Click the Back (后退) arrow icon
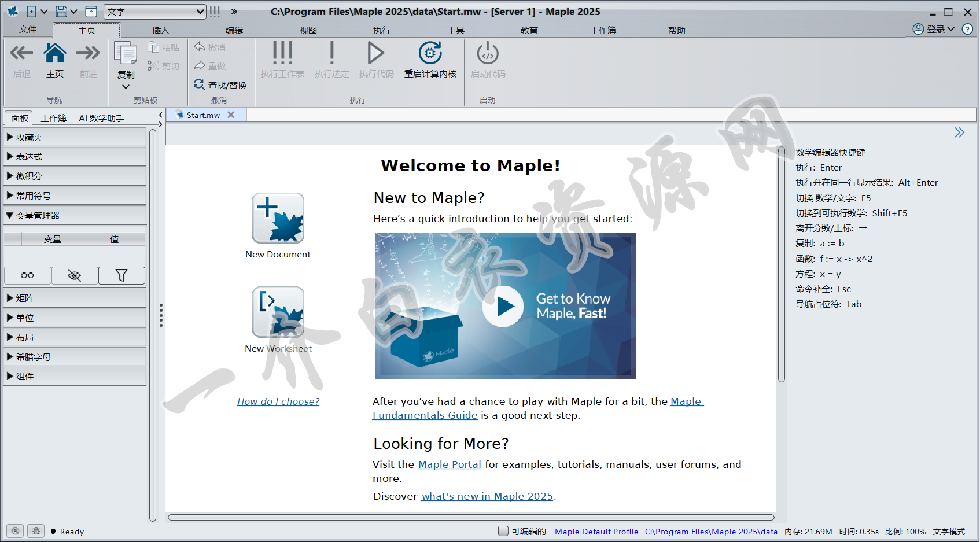 21,53
